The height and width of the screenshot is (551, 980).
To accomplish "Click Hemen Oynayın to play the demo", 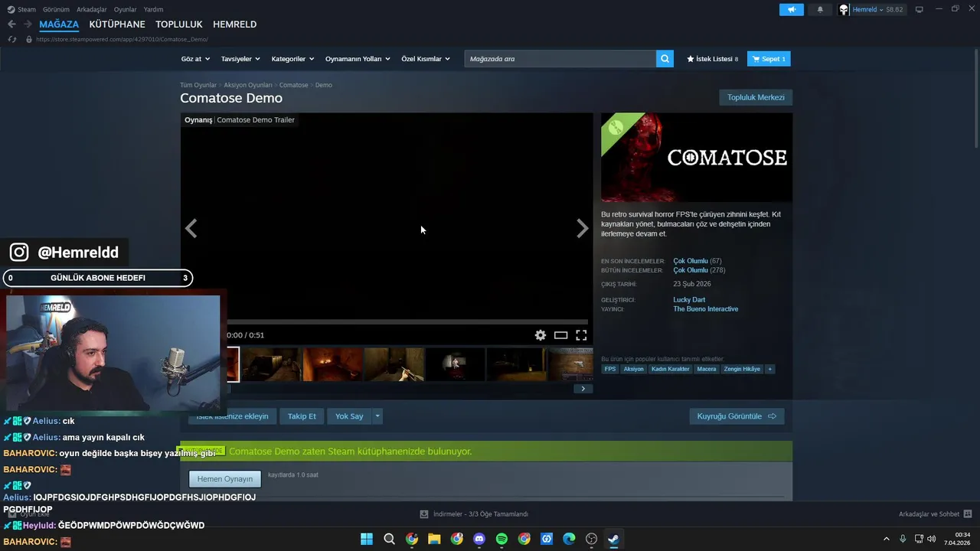I will [x=225, y=479].
